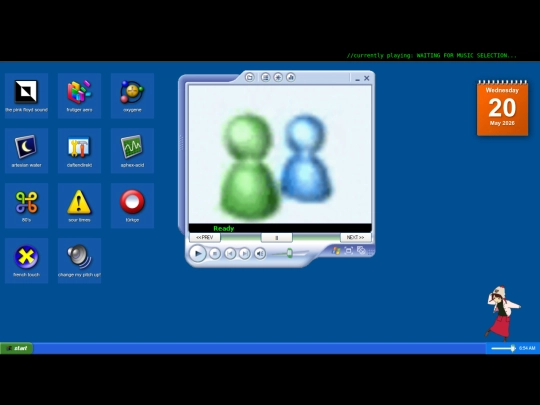Open the türkçe red circle icon
The width and height of the screenshot is (540, 405).
(x=132, y=205)
